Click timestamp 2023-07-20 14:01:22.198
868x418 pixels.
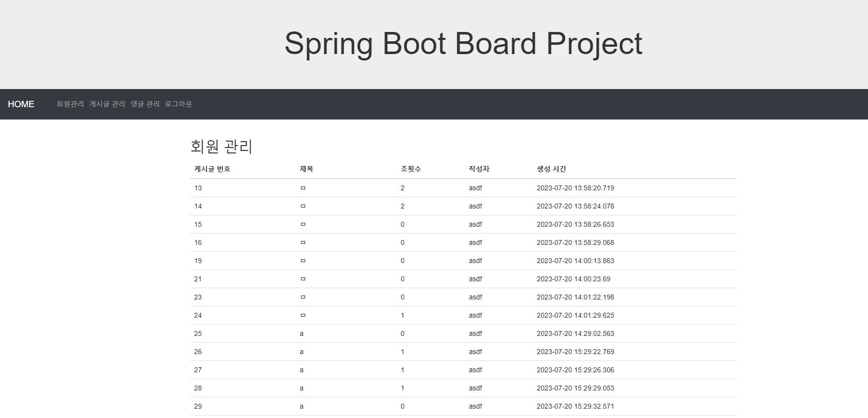575,297
